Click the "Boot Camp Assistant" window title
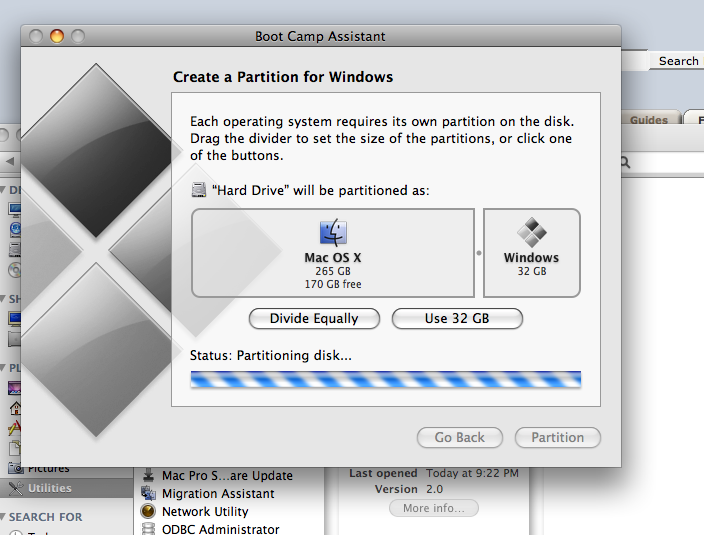Viewport: 704px width, 535px height. 320,36
